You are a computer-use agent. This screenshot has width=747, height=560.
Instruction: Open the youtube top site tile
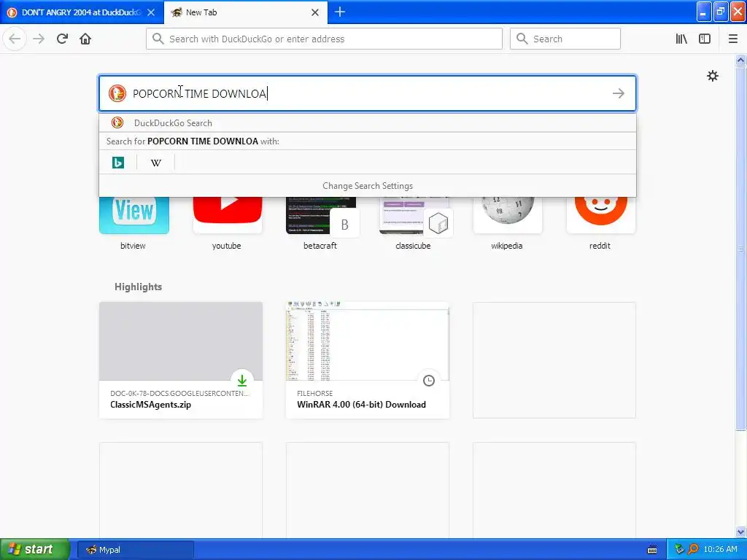[228, 216]
